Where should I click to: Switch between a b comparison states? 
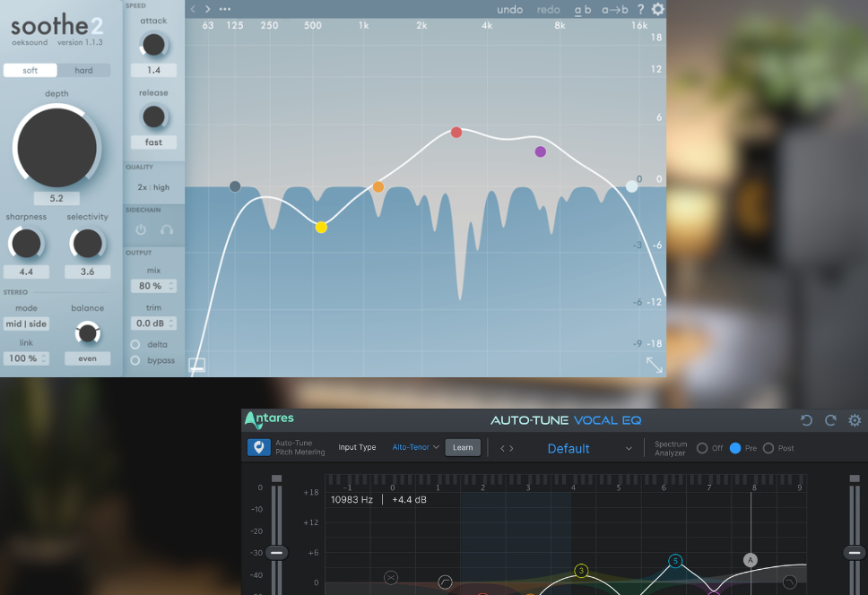582,9
